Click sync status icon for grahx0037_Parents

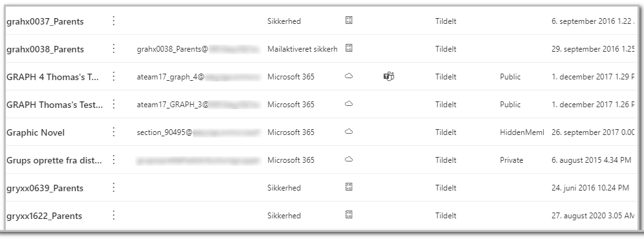[x=349, y=21]
